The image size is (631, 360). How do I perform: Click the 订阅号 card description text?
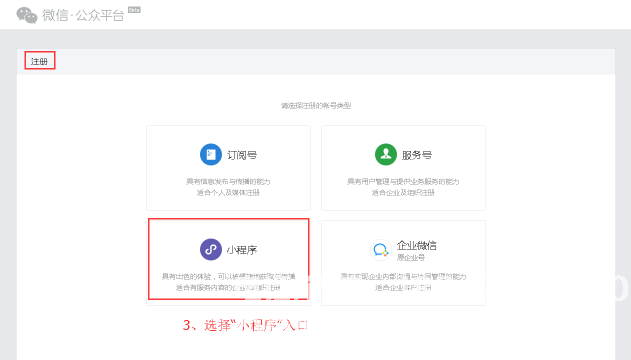point(228,187)
